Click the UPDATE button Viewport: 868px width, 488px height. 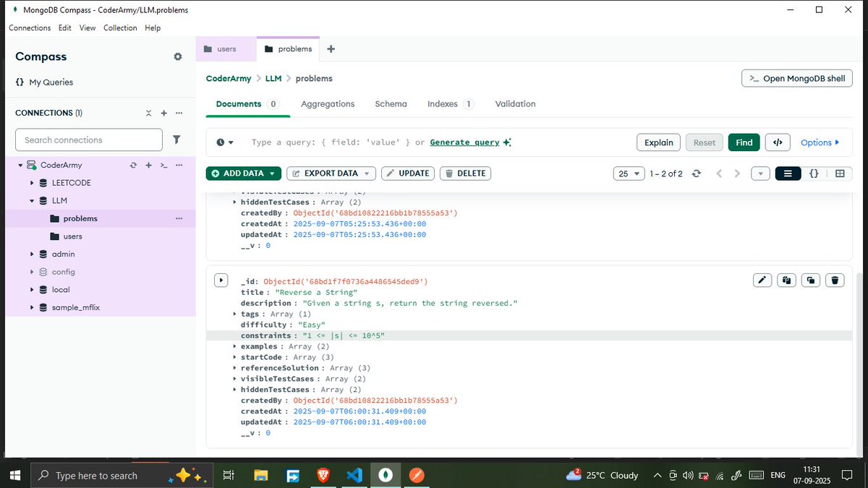409,174
